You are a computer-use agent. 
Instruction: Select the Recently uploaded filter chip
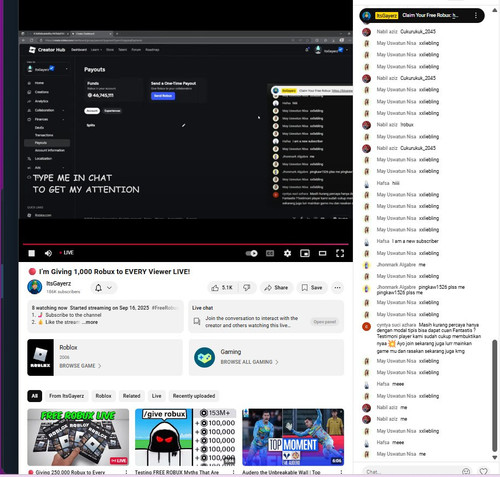[x=194, y=396]
